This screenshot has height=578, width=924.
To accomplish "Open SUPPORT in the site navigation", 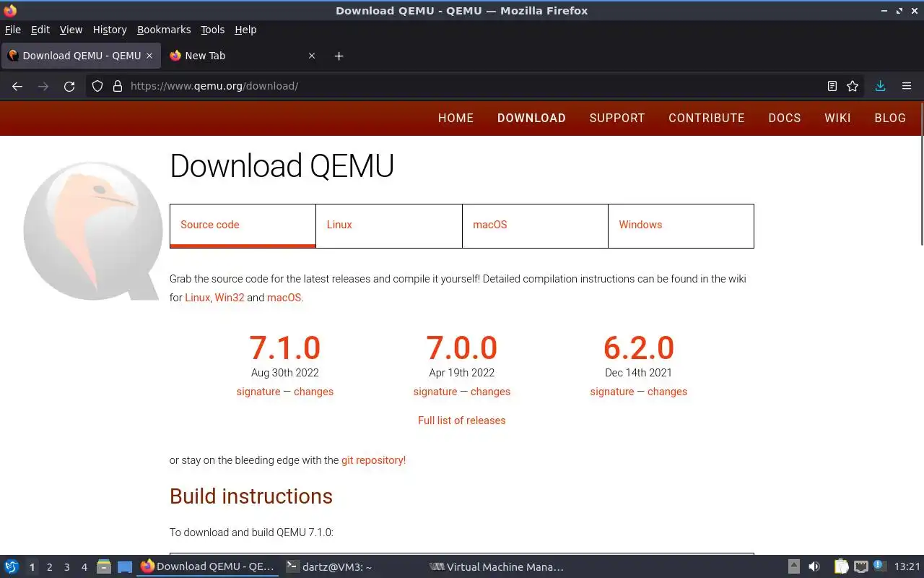I will 617,118.
